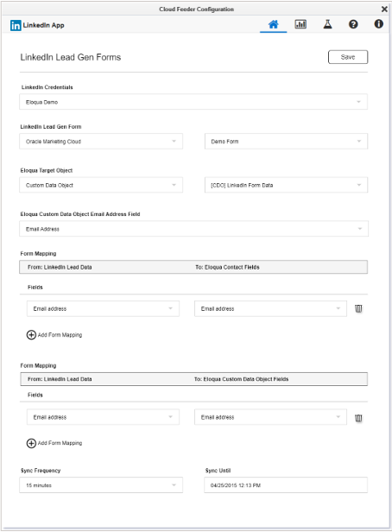392x532 pixels.
Task: Open the [CDO] LinkedIn Form Data dropdown
Action: pyautogui.click(x=286, y=185)
